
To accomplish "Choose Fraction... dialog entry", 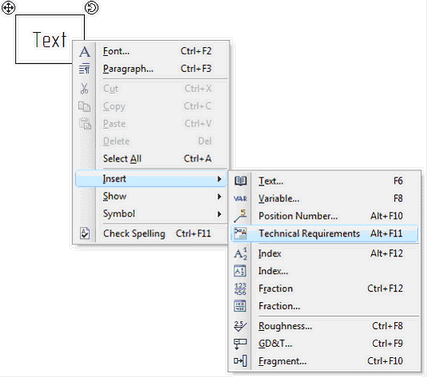I will click(x=324, y=306).
